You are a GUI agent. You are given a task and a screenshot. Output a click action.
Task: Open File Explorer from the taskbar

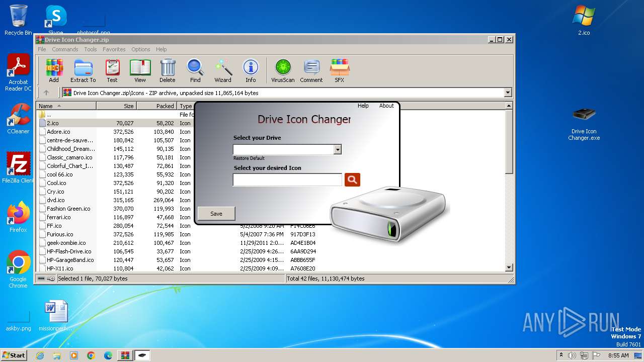[x=57, y=355]
